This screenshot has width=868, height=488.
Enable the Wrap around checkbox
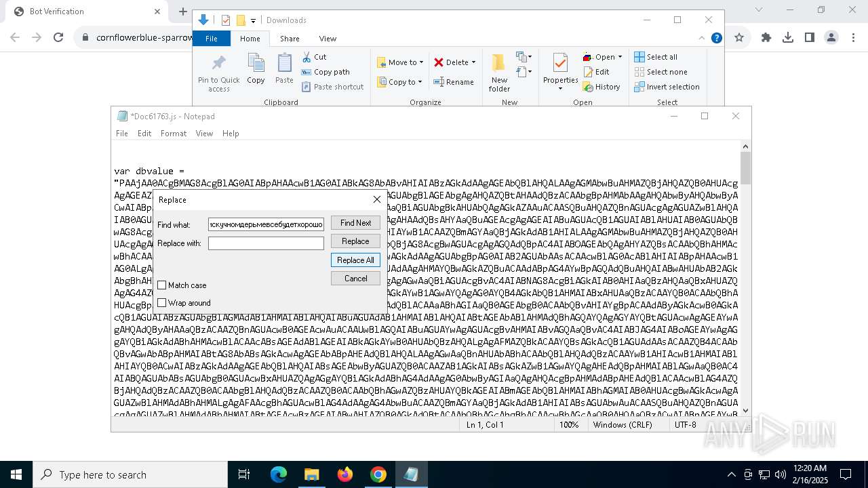pos(162,303)
